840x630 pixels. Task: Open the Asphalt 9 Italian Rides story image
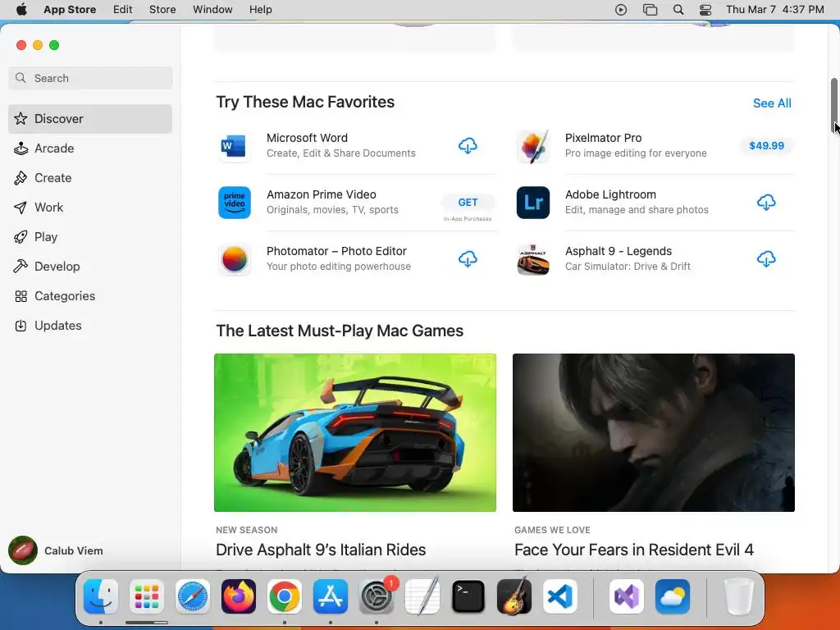coord(355,432)
